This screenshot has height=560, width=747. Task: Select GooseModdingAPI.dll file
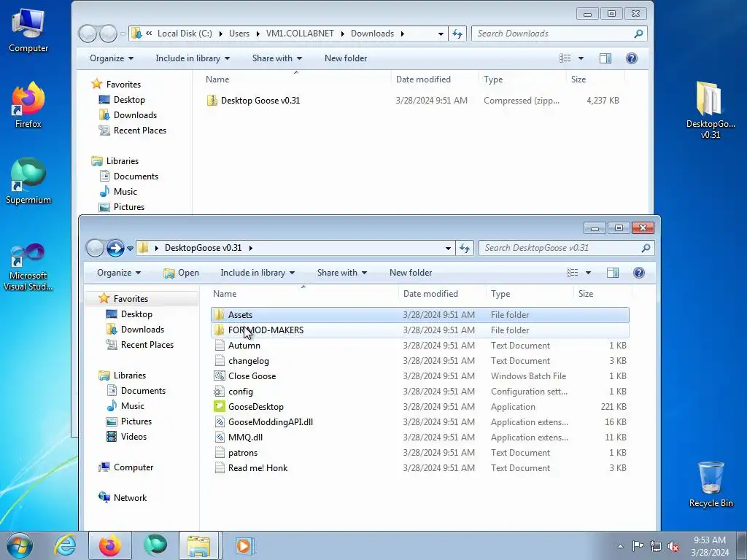[419, 422]
